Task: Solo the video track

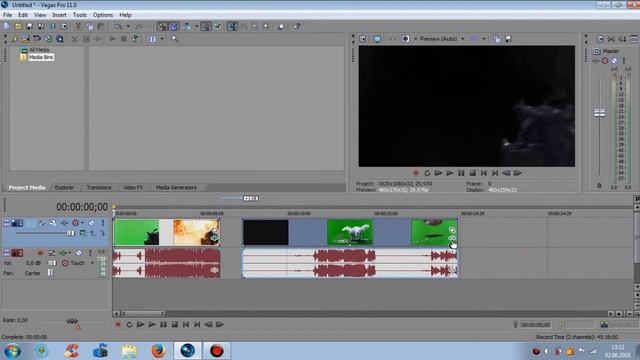Action: pyautogui.click(x=103, y=223)
